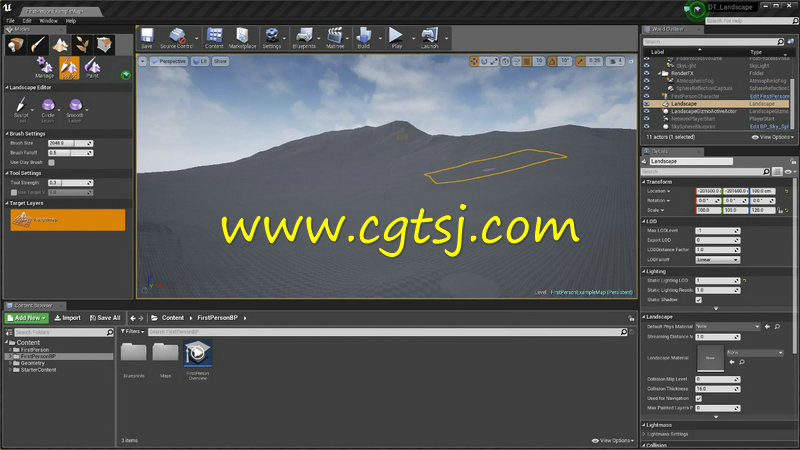Click the Landscape Material thumbnail
Image resolution: width=800 pixels, height=450 pixels.
(710, 358)
